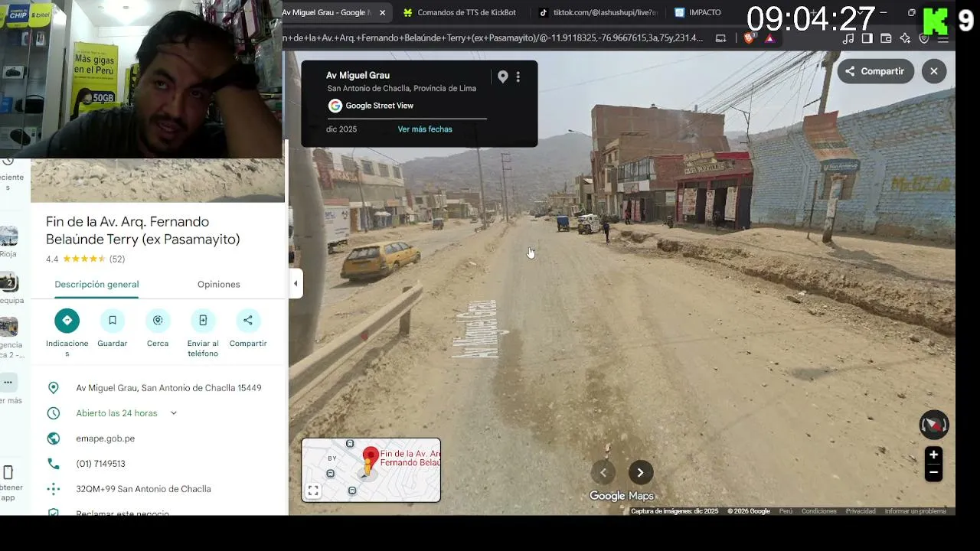980x551 pixels.
Task: Zoom out of the Street View image
Action: pos(933,473)
